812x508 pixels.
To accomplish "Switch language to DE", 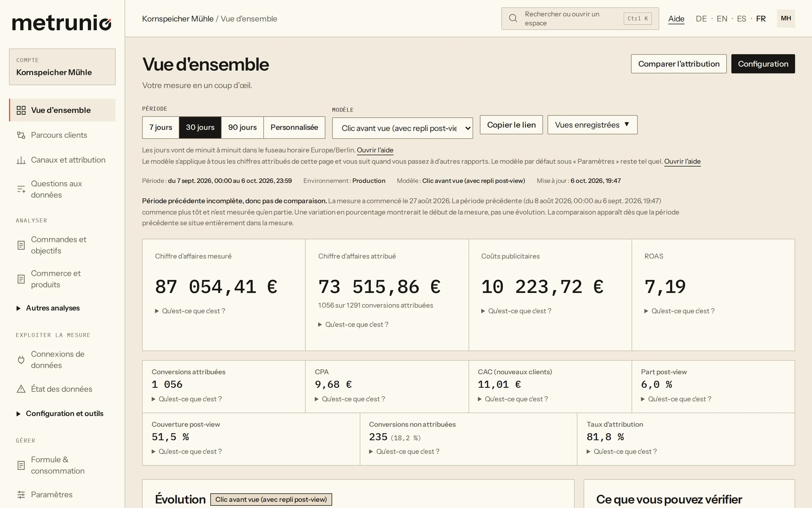I will tap(701, 19).
